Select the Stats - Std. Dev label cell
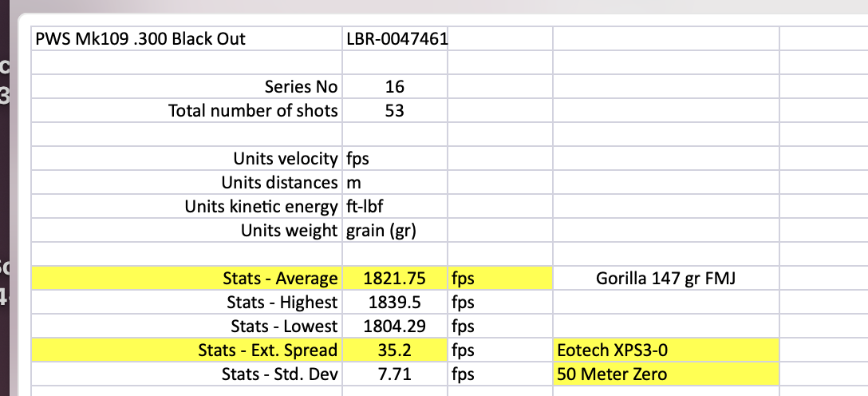 (187, 374)
